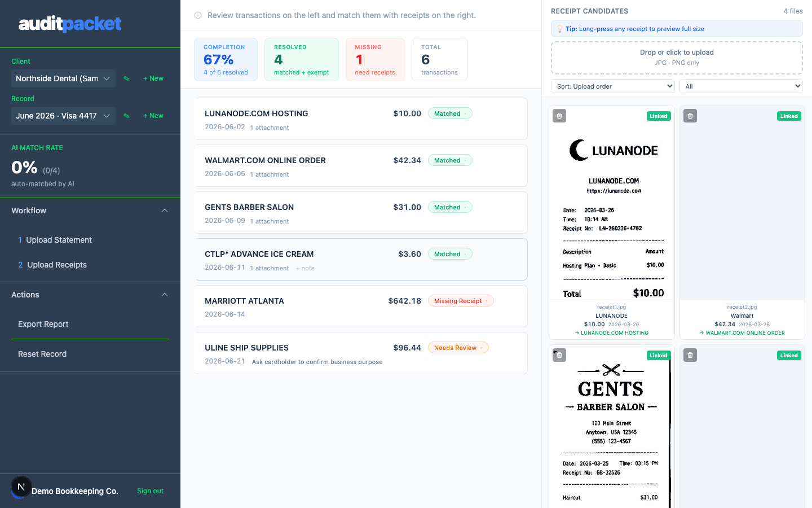Click the Sign out link
The image size is (812, 508).
coord(150,491)
